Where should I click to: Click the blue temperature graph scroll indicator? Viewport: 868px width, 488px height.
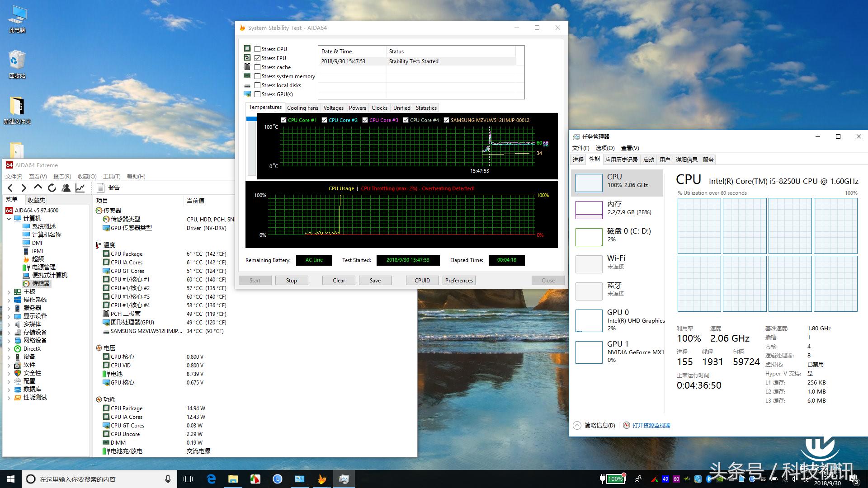click(251, 119)
